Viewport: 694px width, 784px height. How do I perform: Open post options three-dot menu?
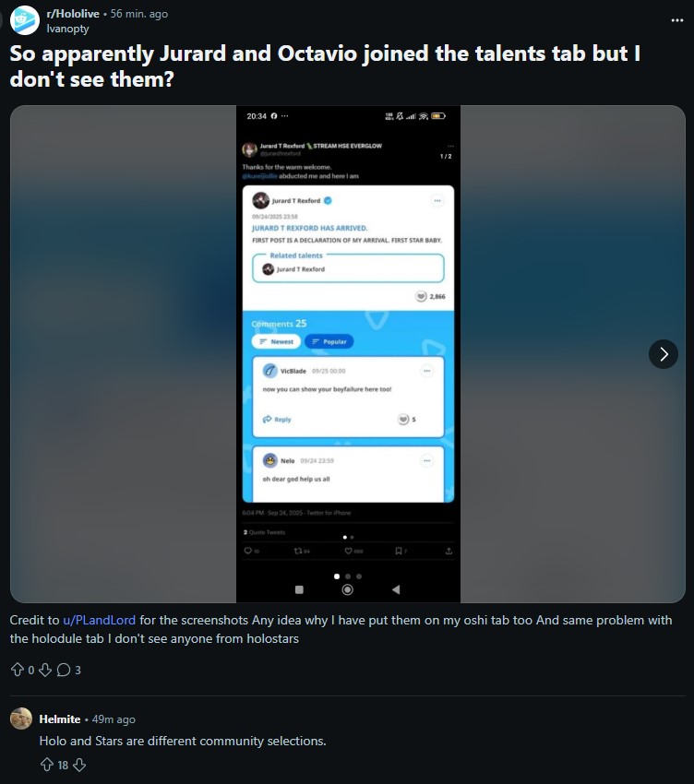point(677,19)
